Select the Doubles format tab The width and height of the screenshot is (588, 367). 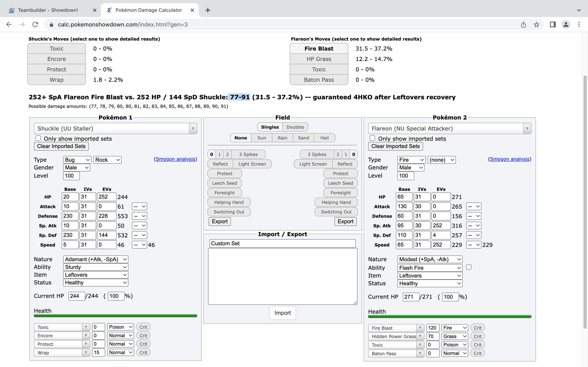coord(295,127)
